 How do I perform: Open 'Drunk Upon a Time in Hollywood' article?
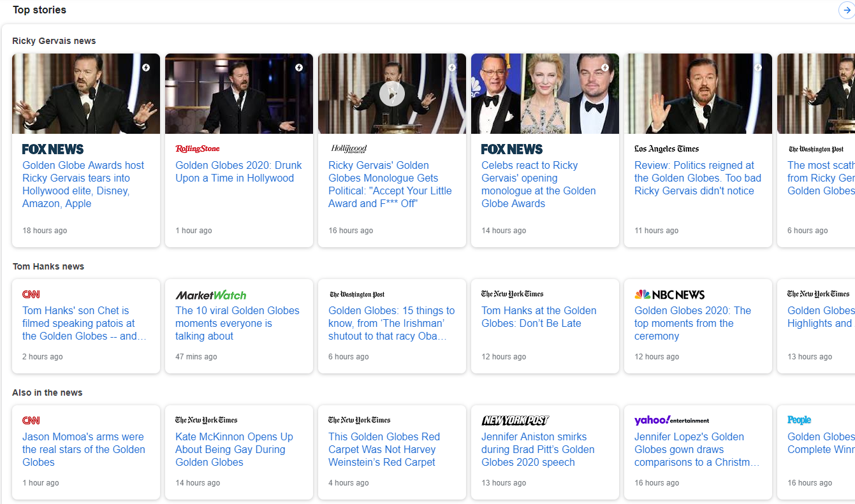point(238,172)
